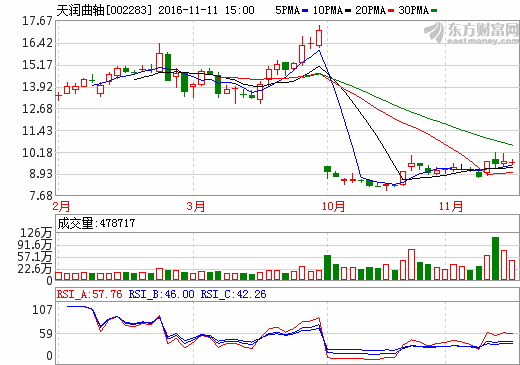Click the 91.6万 volume axis label
The width and height of the screenshot is (520, 365).
pos(35,245)
